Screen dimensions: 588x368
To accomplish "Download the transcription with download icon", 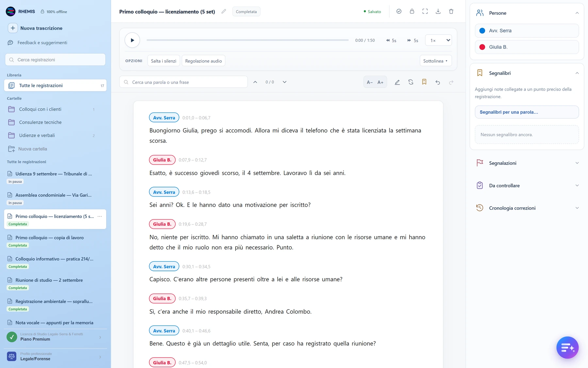I will point(438,11).
